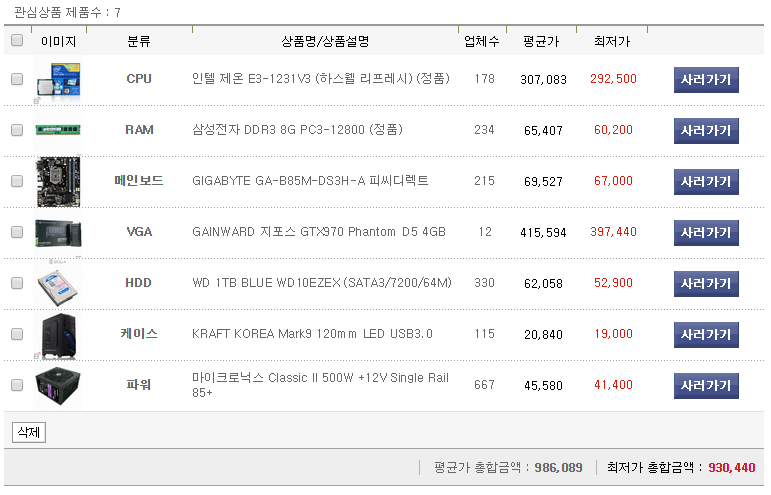The width and height of the screenshot is (771, 495).
Task: Open the 인텔 제온 E3-1231V3 product link
Action: tap(320, 79)
